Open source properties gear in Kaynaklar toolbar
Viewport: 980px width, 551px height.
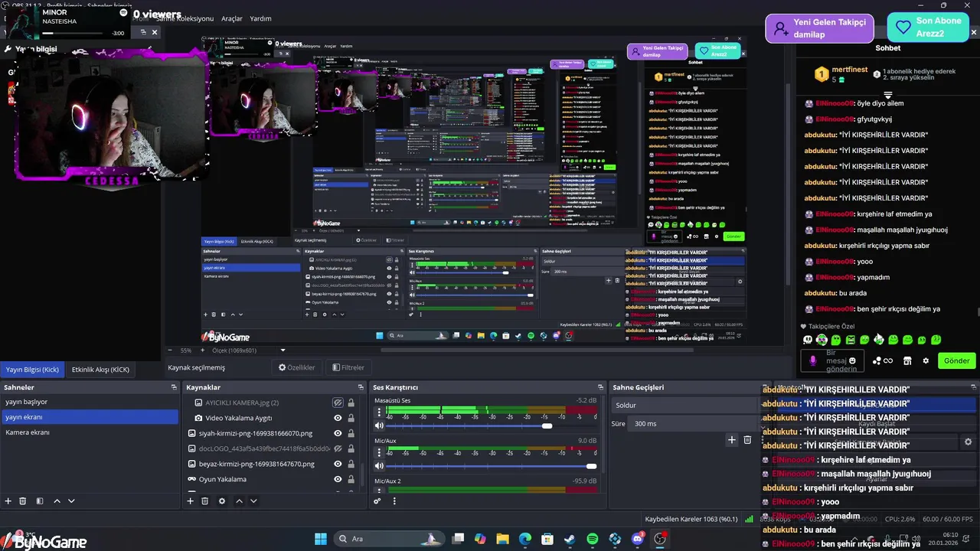click(x=222, y=501)
